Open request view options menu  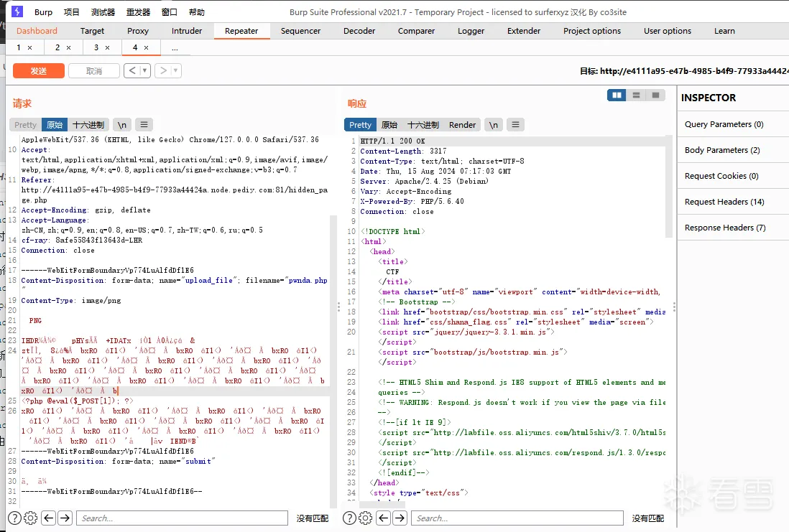(144, 125)
